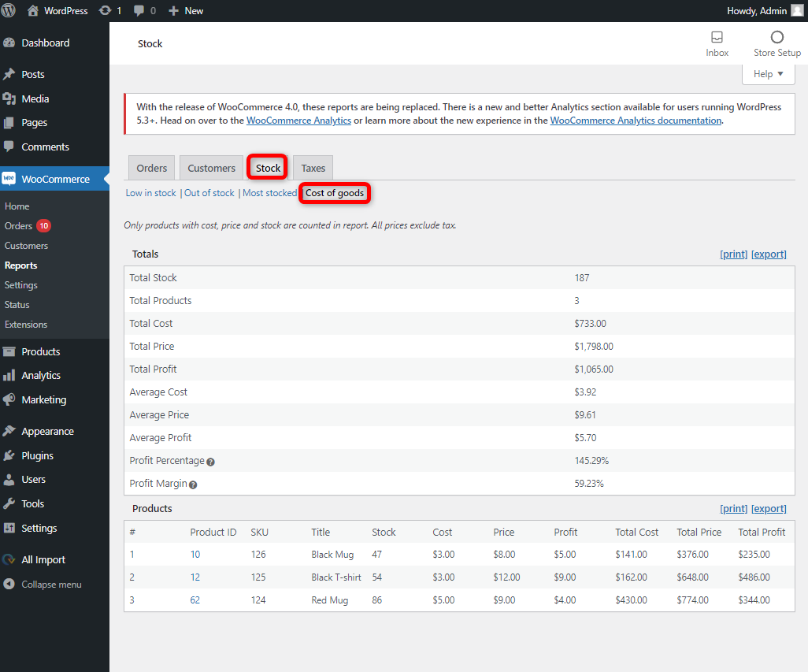Viewport: 808px width, 672px height.
Task: Click the Total Profit cell $486.00
Action: point(754,577)
